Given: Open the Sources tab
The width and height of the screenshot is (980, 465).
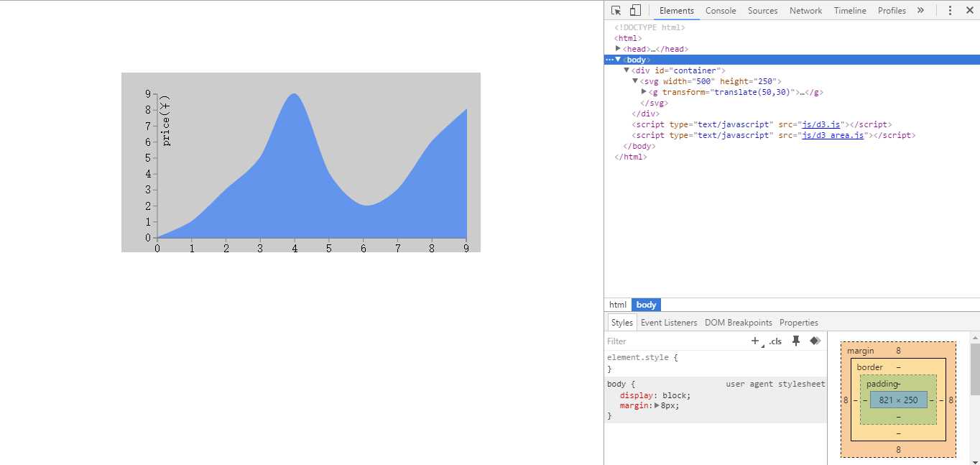Looking at the screenshot, I should (763, 10).
